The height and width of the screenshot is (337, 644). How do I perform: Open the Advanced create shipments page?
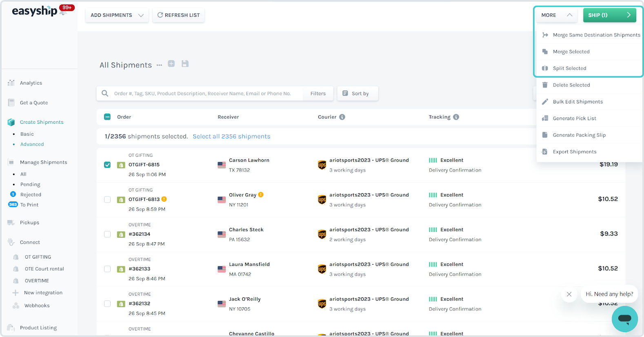click(x=32, y=144)
